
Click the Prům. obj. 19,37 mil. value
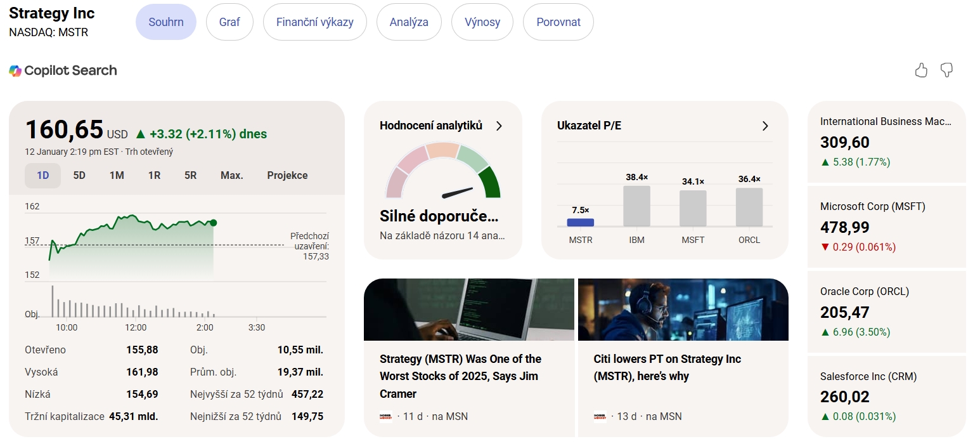[x=300, y=372]
